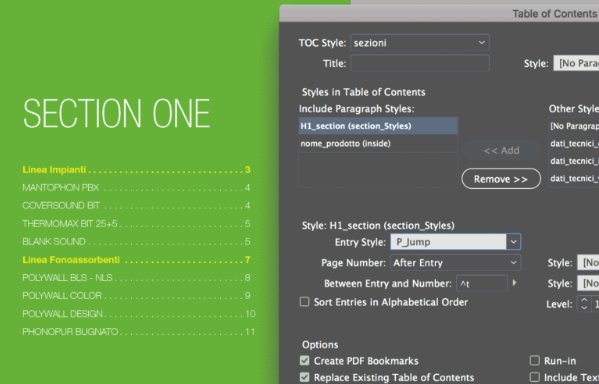The height and width of the screenshot is (384, 599).
Task: Select the first dati_tecnici style in Other Styles
Action: coord(574,144)
